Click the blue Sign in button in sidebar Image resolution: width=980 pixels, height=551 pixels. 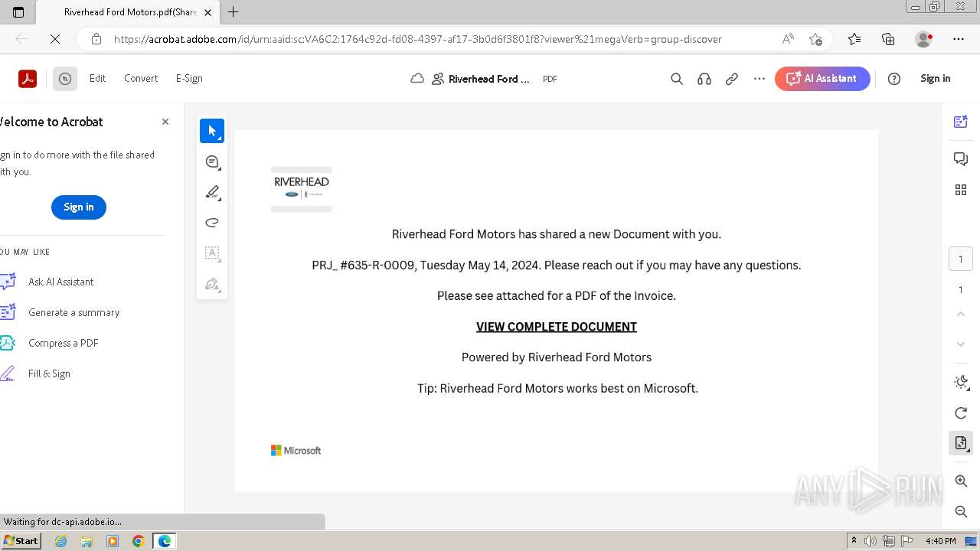pyautogui.click(x=79, y=207)
